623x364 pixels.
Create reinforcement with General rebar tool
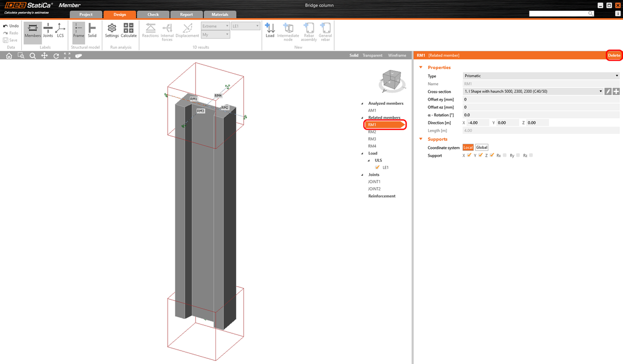click(325, 31)
